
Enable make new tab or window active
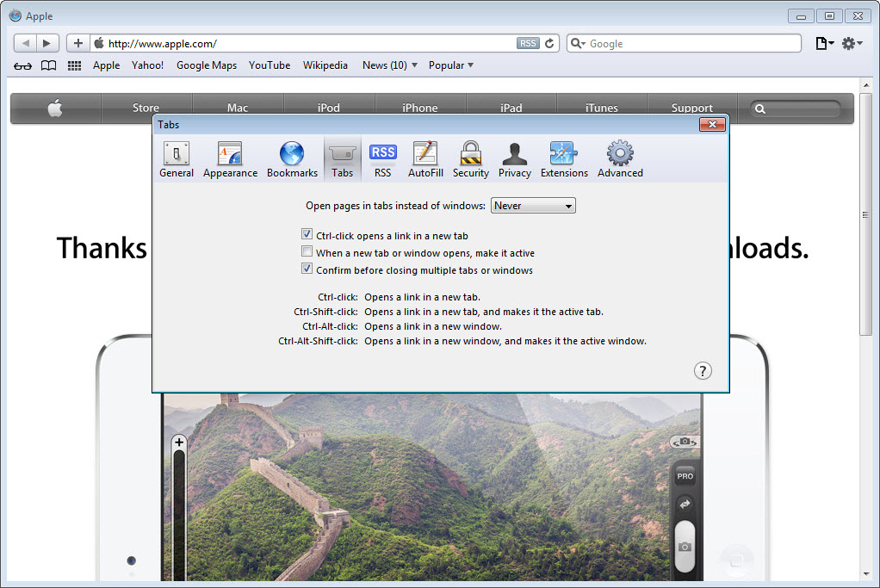307,251
